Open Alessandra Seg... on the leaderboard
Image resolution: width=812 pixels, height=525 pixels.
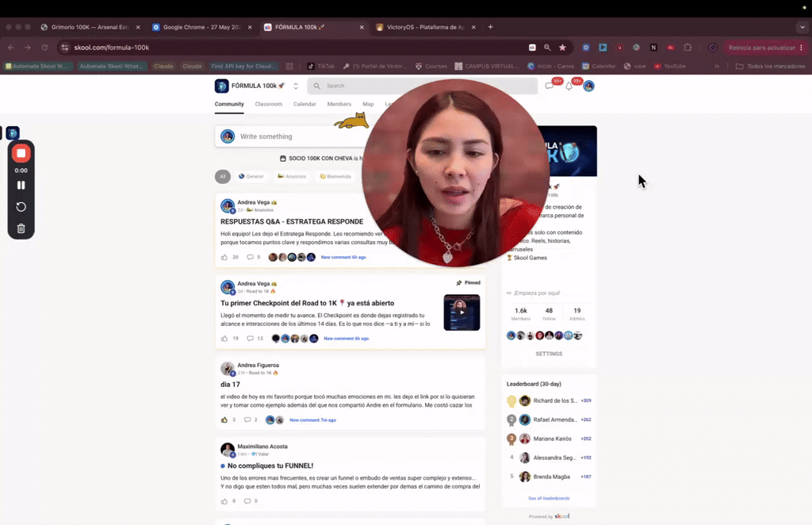coord(555,458)
